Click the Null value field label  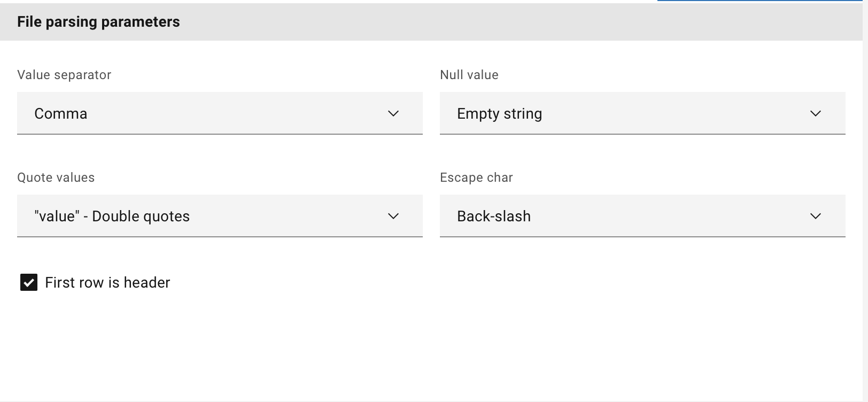469,75
